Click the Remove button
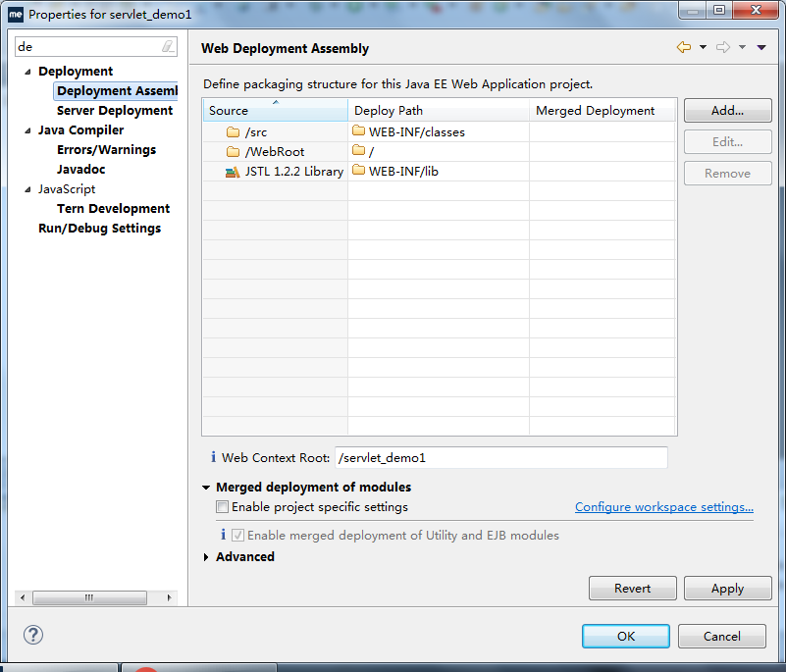Image resolution: width=786 pixels, height=672 pixels. coord(727,174)
